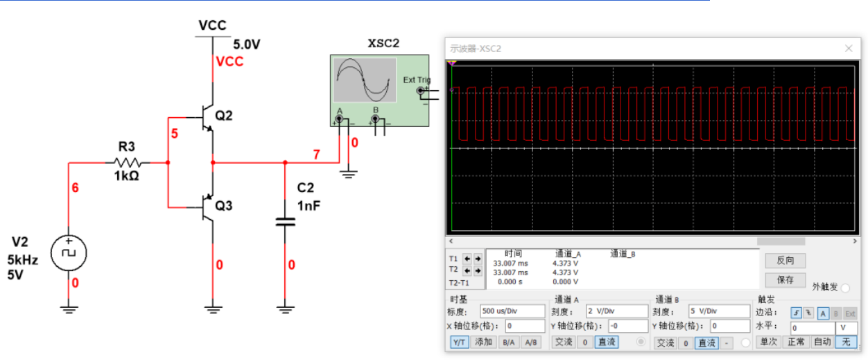The height and width of the screenshot is (364, 868).
Task: Toggle Channel A radio button beside 直流
Action: click(641, 342)
